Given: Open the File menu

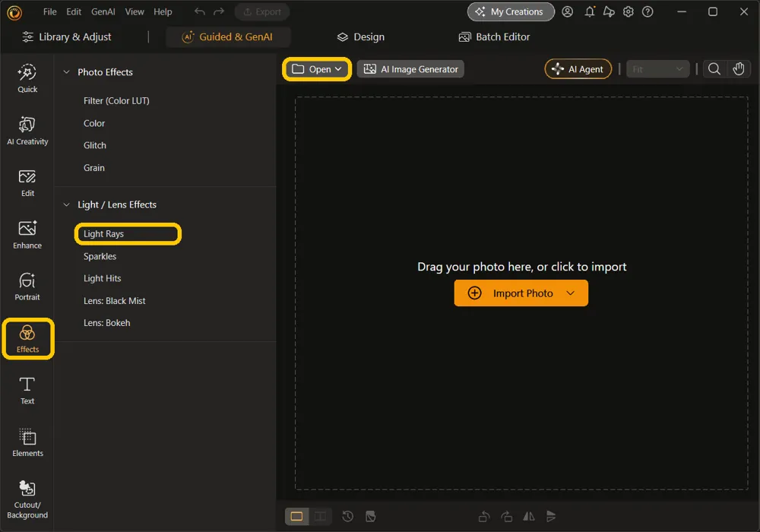Looking at the screenshot, I should point(50,11).
